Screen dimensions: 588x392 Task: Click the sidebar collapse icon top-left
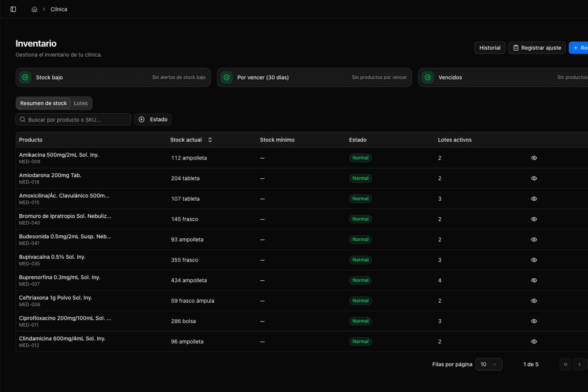pos(13,9)
